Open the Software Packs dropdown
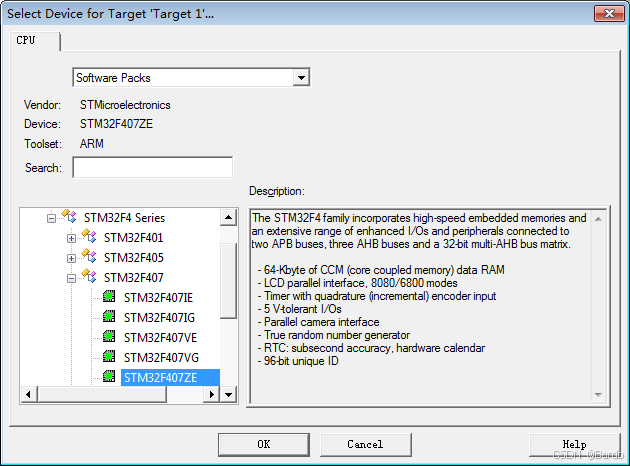 (301, 78)
